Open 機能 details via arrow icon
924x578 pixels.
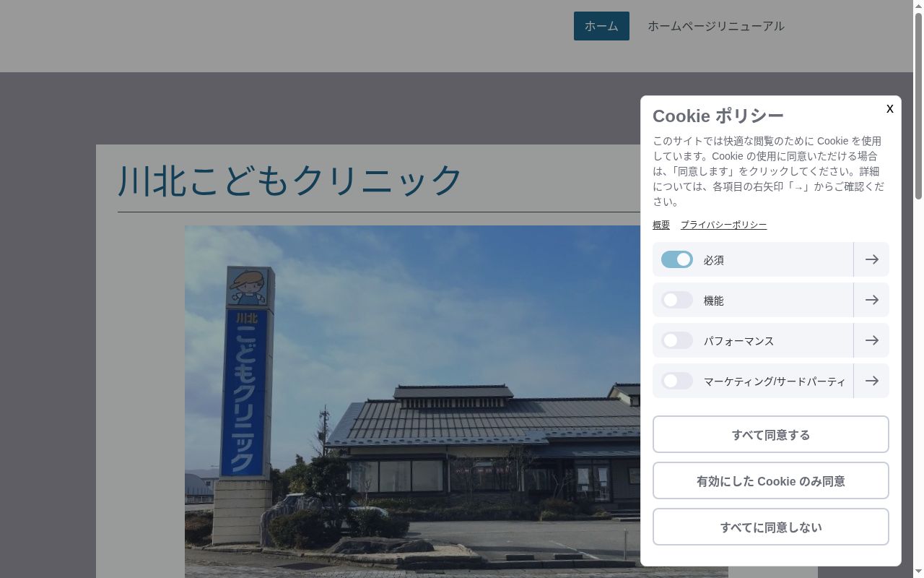point(871,300)
